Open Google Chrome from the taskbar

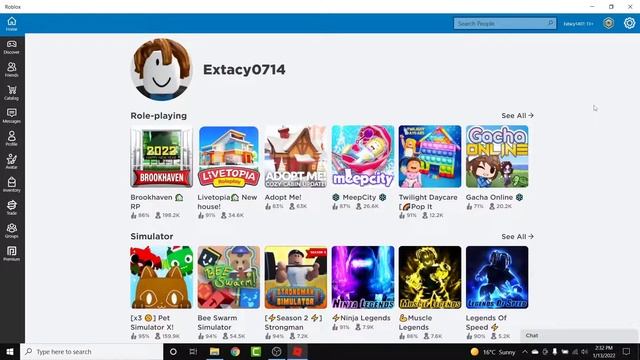(235, 351)
